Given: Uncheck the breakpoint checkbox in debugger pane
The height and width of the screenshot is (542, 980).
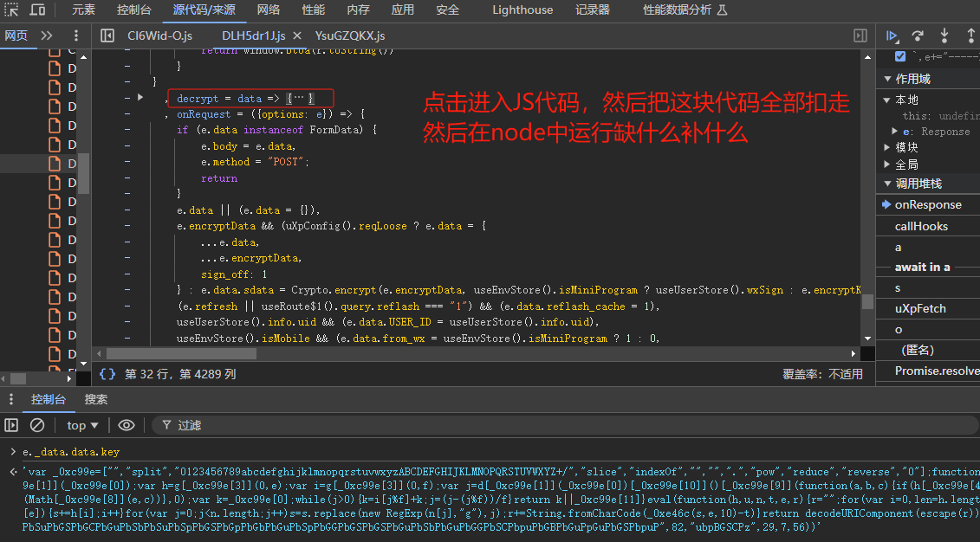Looking at the screenshot, I should coord(900,56).
